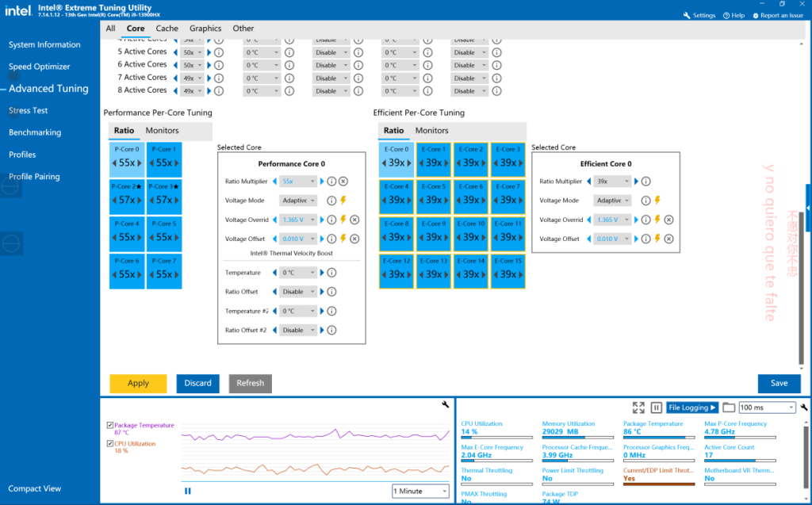This screenshot has height=505, width=812.
Task: Open Performance Core Ratio Multiplier 55x dropdown
Action: [x=298, y=182]
